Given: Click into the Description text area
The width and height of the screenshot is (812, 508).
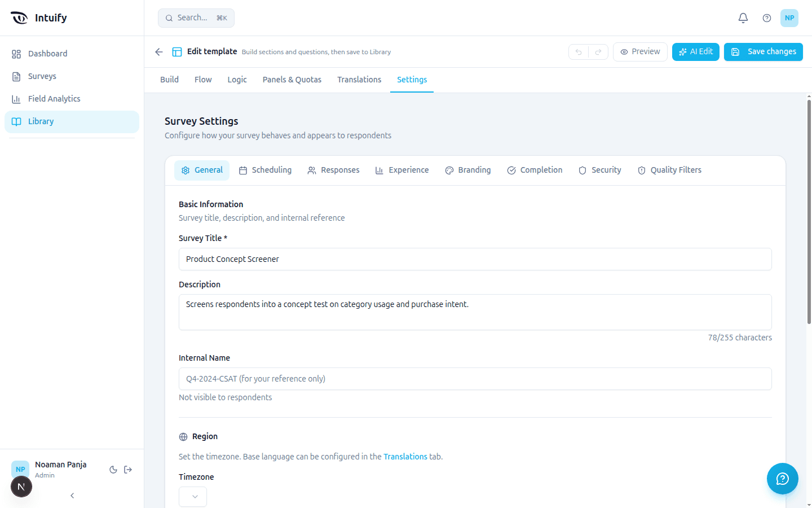Looking at the screenshot, I should pos(475,312).
